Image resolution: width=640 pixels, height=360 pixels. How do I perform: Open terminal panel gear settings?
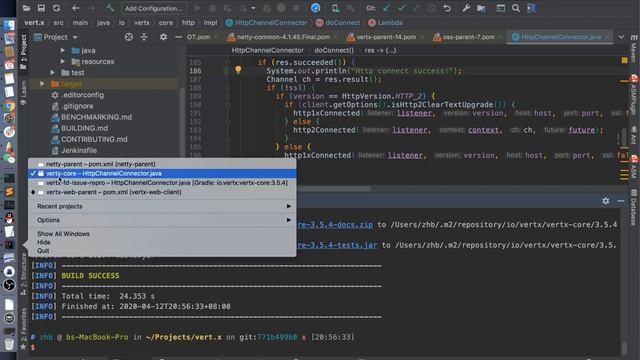(x=606, y=201)
